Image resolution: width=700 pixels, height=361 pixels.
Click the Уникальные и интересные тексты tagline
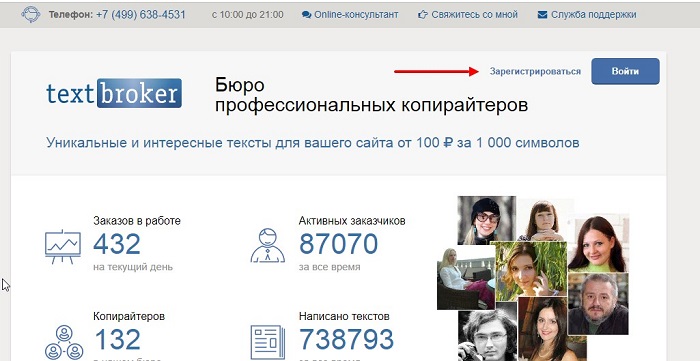tap(313, 143)
